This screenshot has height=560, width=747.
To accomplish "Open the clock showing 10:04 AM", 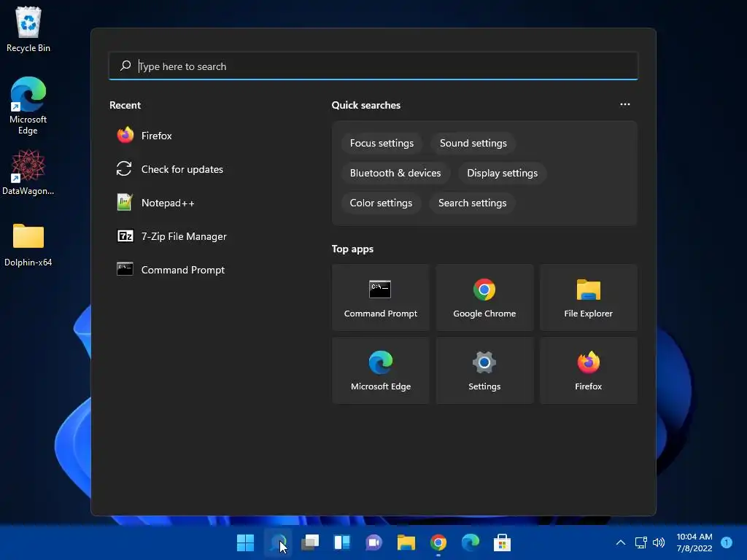I will point(694,542).
